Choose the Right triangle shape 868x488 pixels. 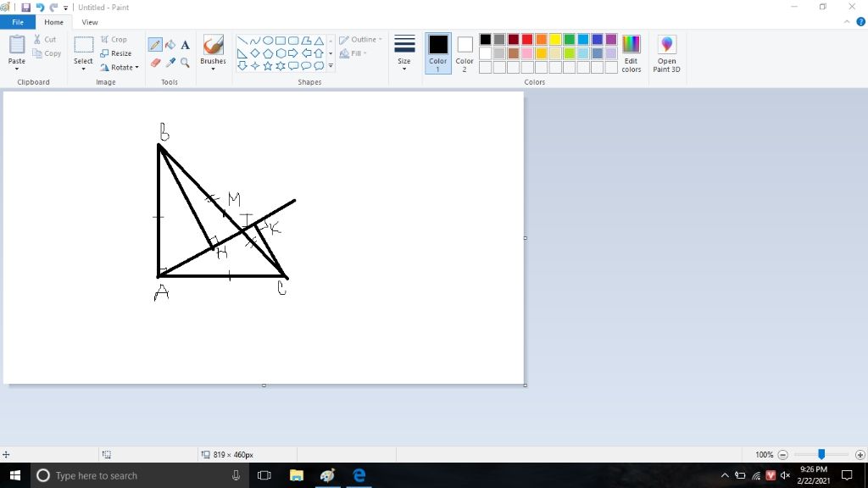coord(242,53)
